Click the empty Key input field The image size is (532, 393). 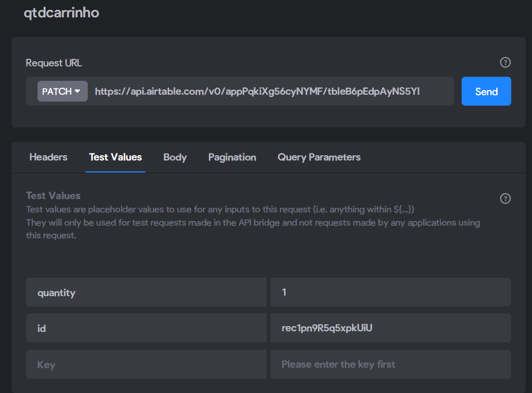(146, 364)
